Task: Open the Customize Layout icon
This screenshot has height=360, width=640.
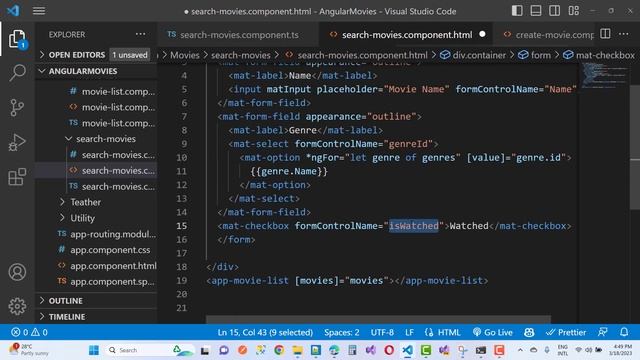Action: pos(573,11)
